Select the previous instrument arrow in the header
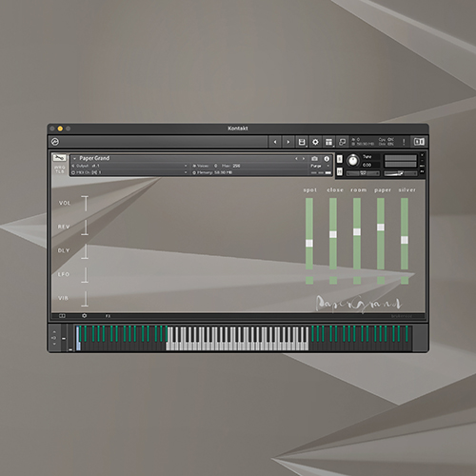Screen dimensions: 476x476 (x=296, y=158)
